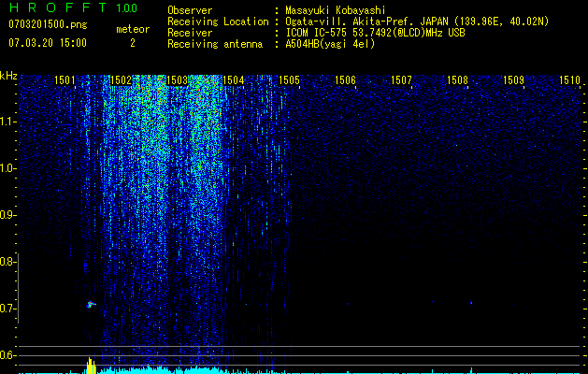Click the 'Receiving antenna' label
Image resolution: width=588 pixels, height=374 pixels.
click(x=215, y=44)
